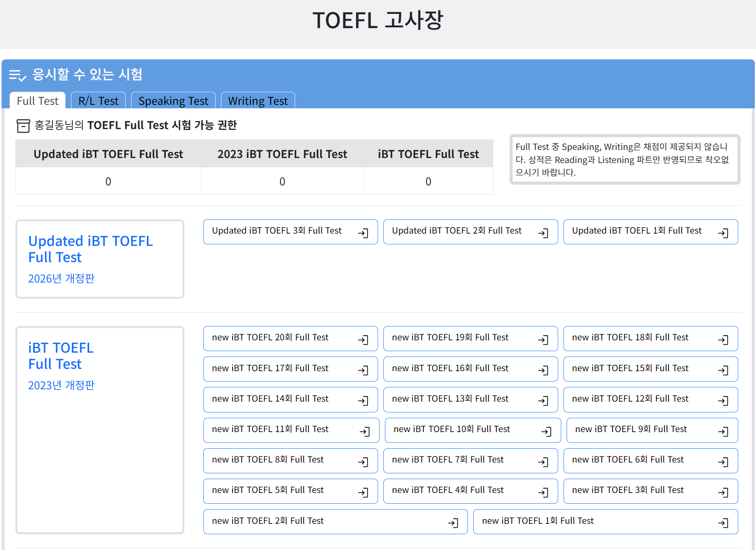Open the Speaking Test tab
The width and height of the screenshot is (756, 550).
[x=173, y=101]
